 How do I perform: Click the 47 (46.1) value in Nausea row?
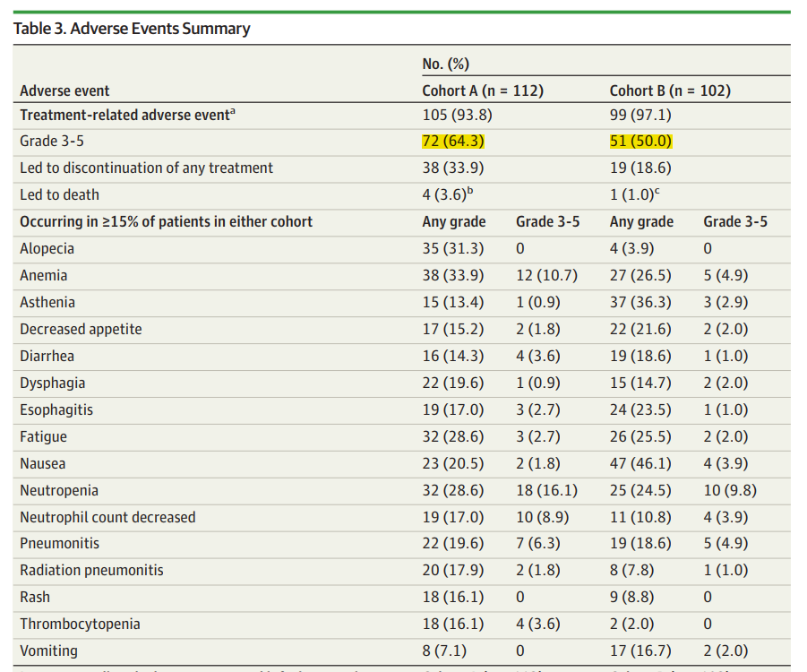click(640, 464)
